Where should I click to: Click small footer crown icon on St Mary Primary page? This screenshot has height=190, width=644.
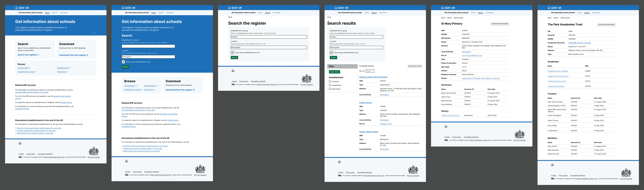coord(446,126)
